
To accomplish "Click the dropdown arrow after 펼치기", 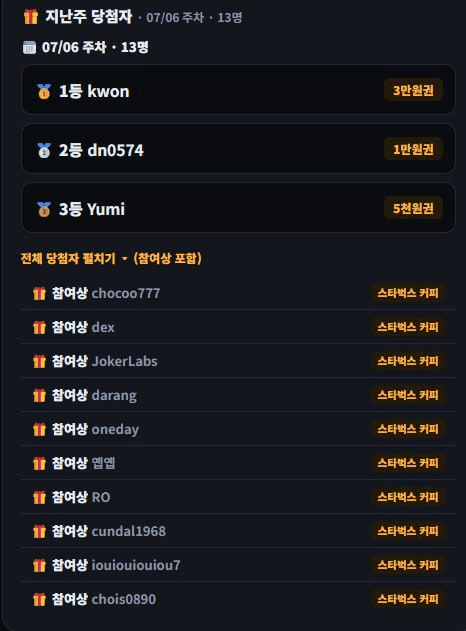I will (124, 259).
